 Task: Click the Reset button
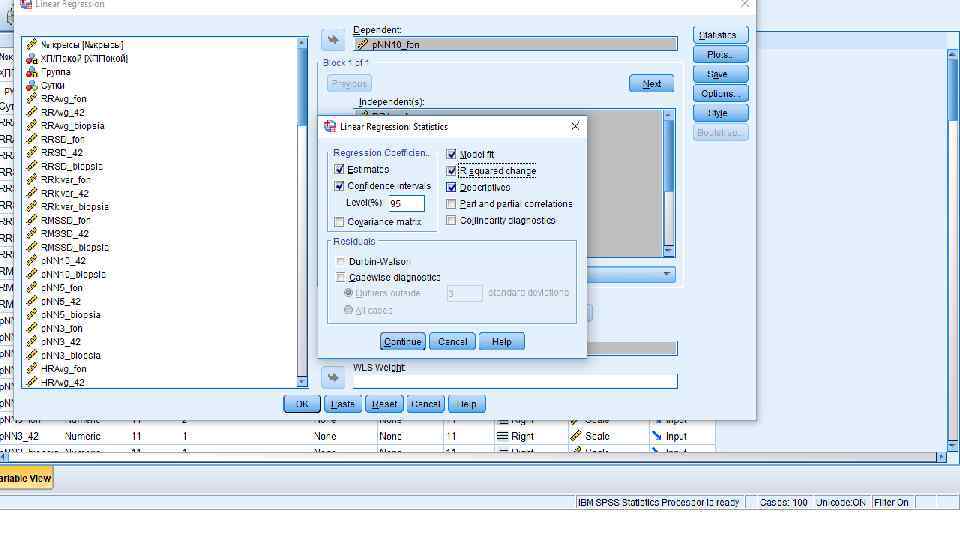pyautogui.click(x=384, y=404)
